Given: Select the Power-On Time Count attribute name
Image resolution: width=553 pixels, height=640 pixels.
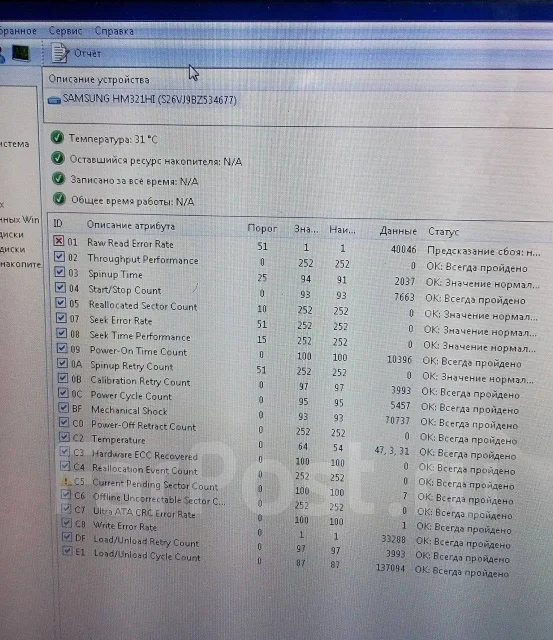Looking at the screenshot, I should click(138, 351).
